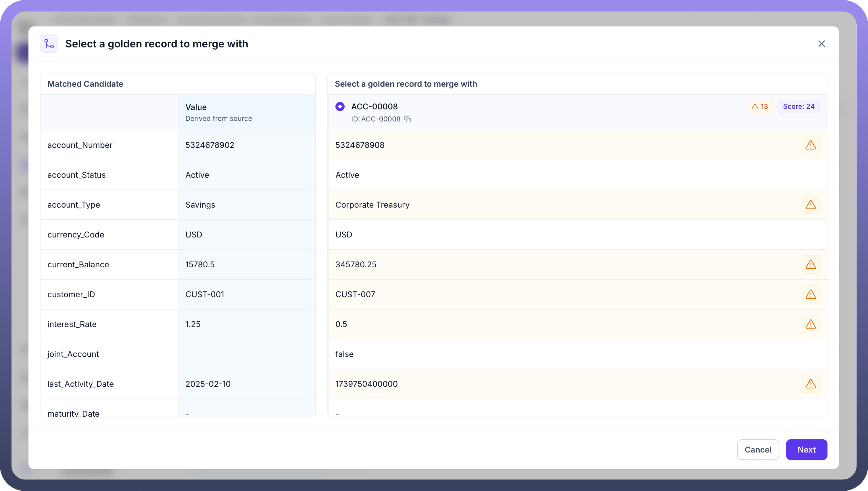Close the merge dialog with X

pyautogui.click(x=821, y=44)
